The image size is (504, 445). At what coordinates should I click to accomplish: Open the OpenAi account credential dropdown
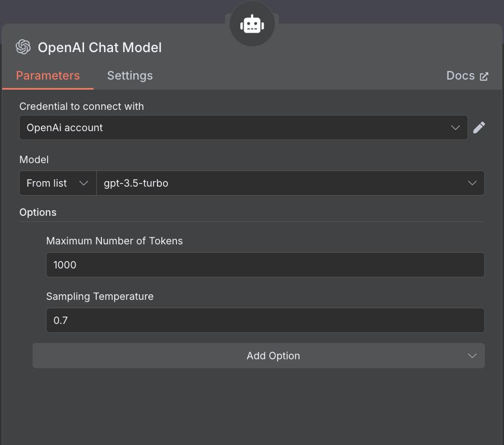coord(244,127)
